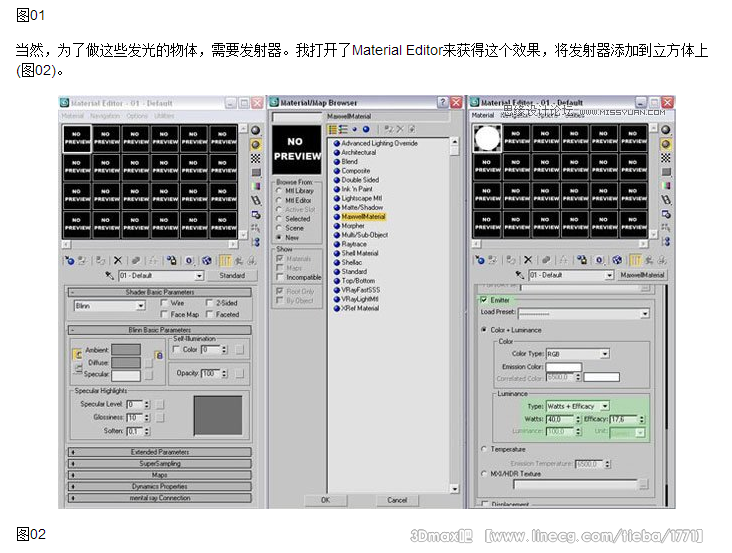The width and height of the screenshot is (732, 553).
Task: Toggle Backlight icon in left Material Editor
Action: 255,145
